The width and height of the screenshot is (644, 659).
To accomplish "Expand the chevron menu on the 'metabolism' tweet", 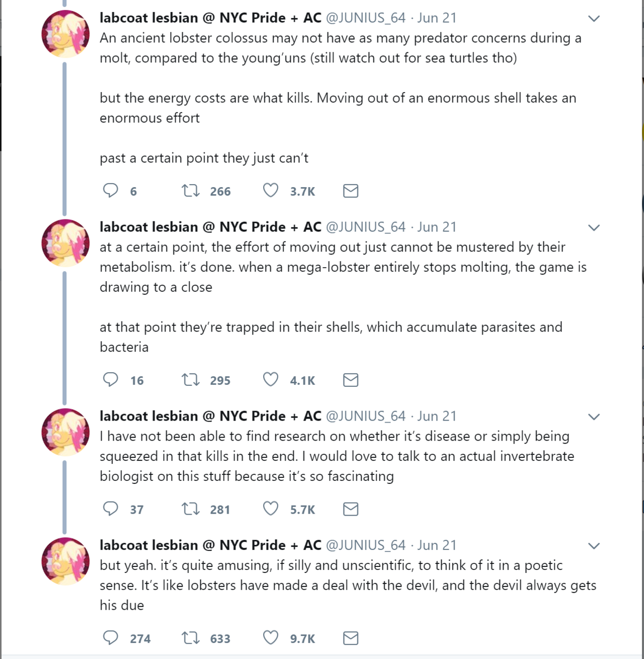I will coord(594,228).
